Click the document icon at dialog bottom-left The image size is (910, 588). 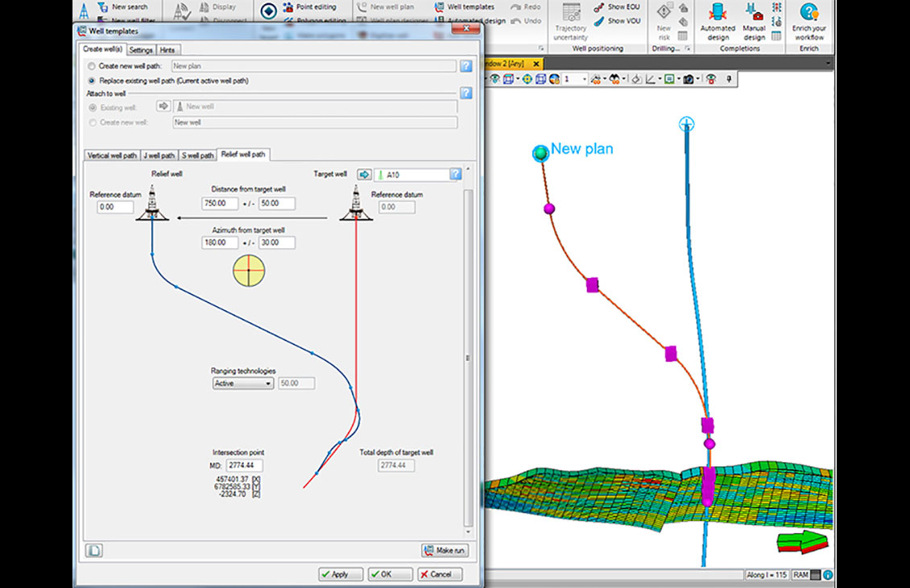[94, 550]
